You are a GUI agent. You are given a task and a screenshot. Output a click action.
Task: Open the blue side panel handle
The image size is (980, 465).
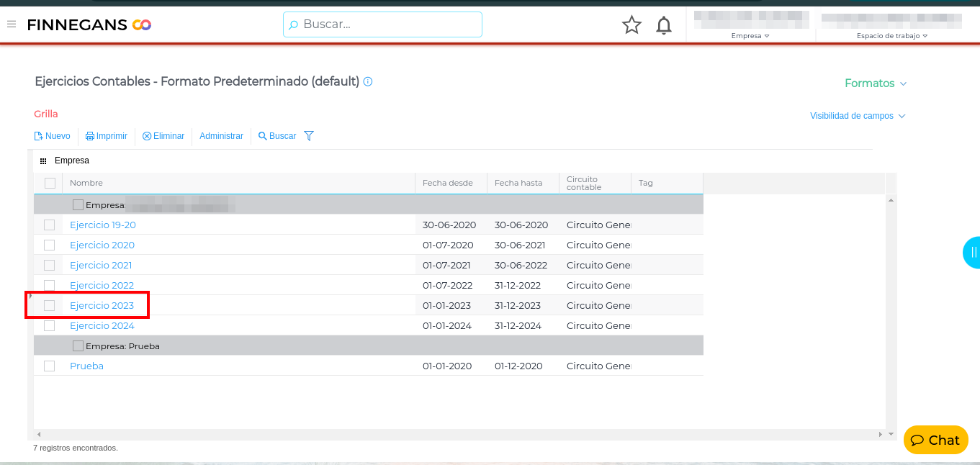[x=972, y=252]
